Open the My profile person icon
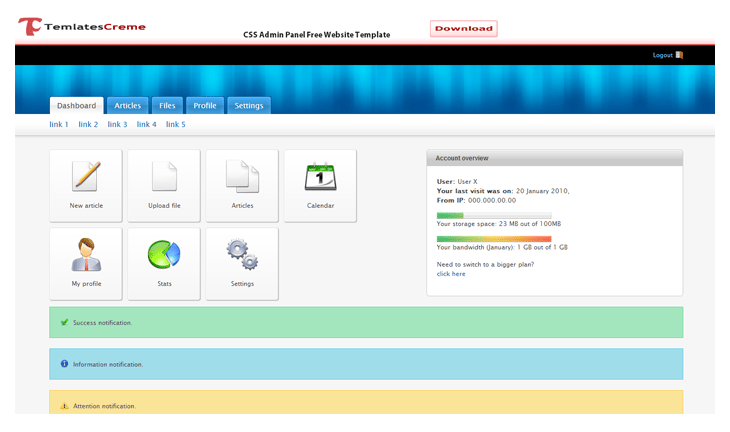This screenshot has width=730, height=432. (x=86, y=255)
